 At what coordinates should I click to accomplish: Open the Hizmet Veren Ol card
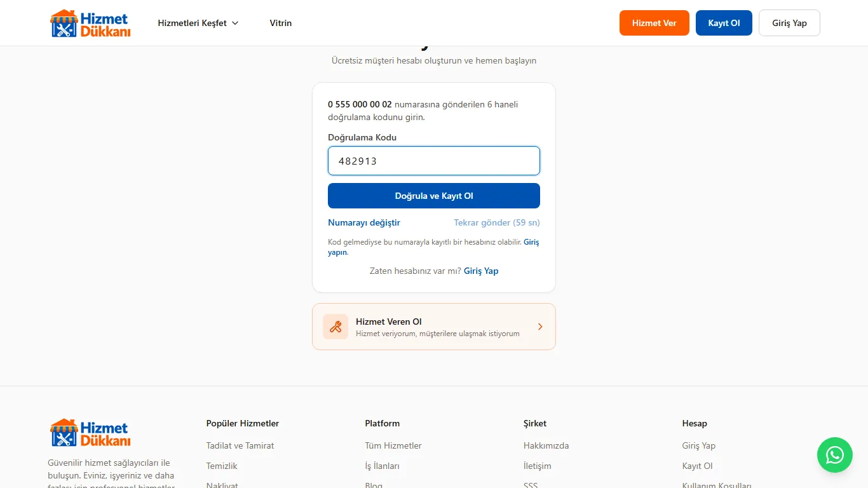[x=434, y=327]
